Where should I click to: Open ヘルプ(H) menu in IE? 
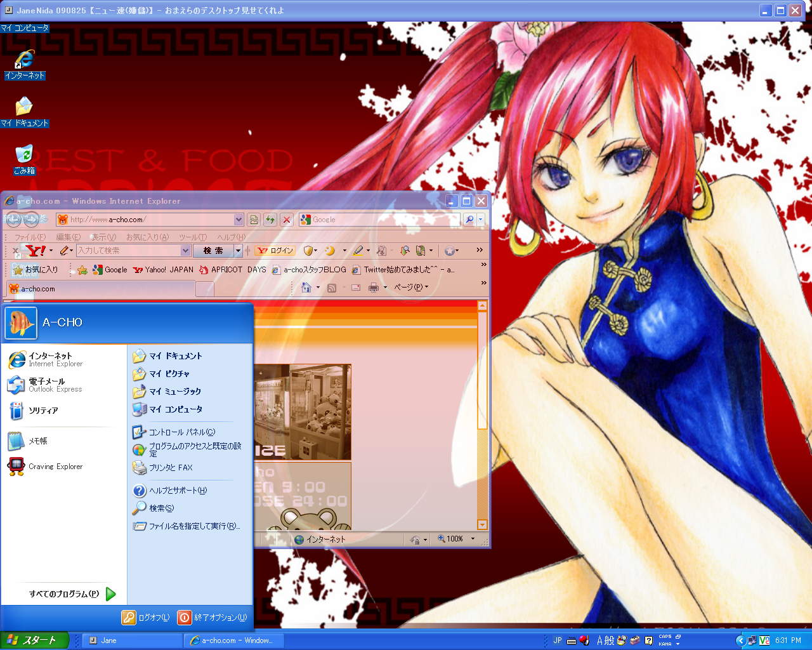click(232, 237)
